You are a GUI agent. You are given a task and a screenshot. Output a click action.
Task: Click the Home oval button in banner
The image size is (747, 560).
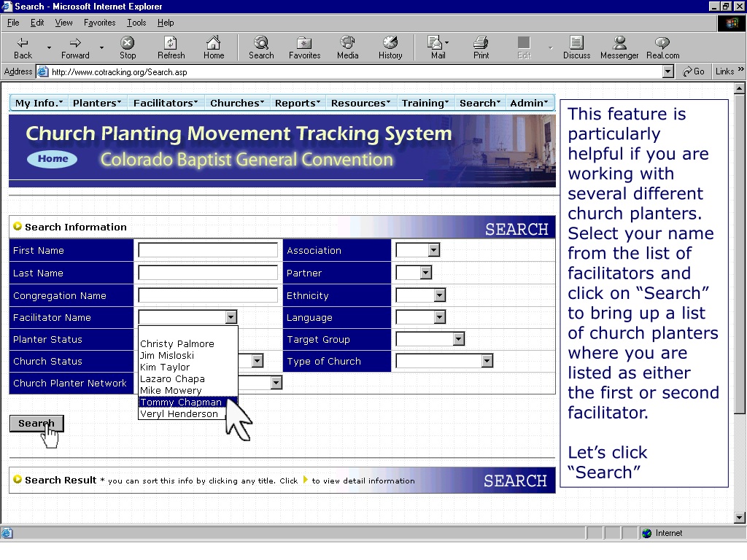[53, 158]
